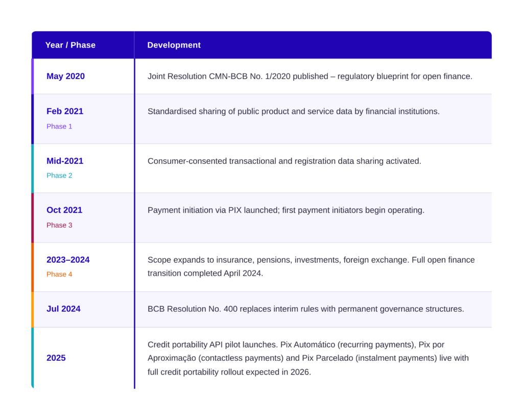Click the purple color bar beside May 2020
Viewport: 523px width, 420px height.
pyautogui.click(x=33, y=76)
